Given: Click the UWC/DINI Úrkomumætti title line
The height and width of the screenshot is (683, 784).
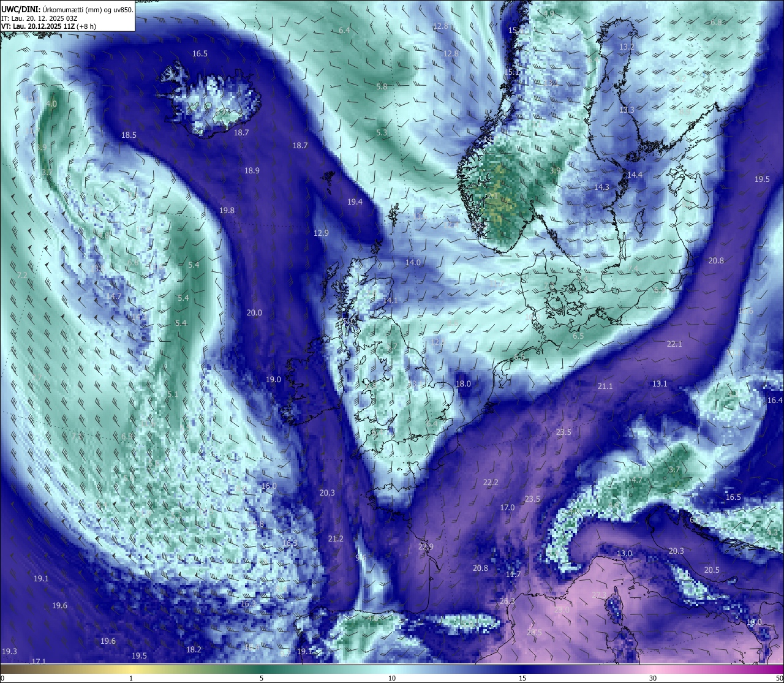Looking at the screenshot, I should (67, 10).
